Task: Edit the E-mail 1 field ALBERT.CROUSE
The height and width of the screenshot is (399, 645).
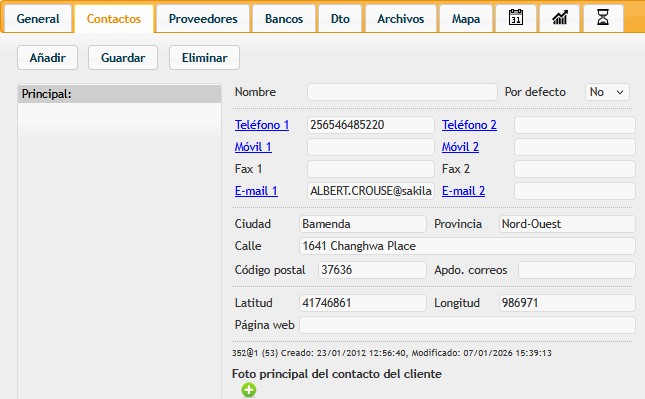Action: click(371, 191)
